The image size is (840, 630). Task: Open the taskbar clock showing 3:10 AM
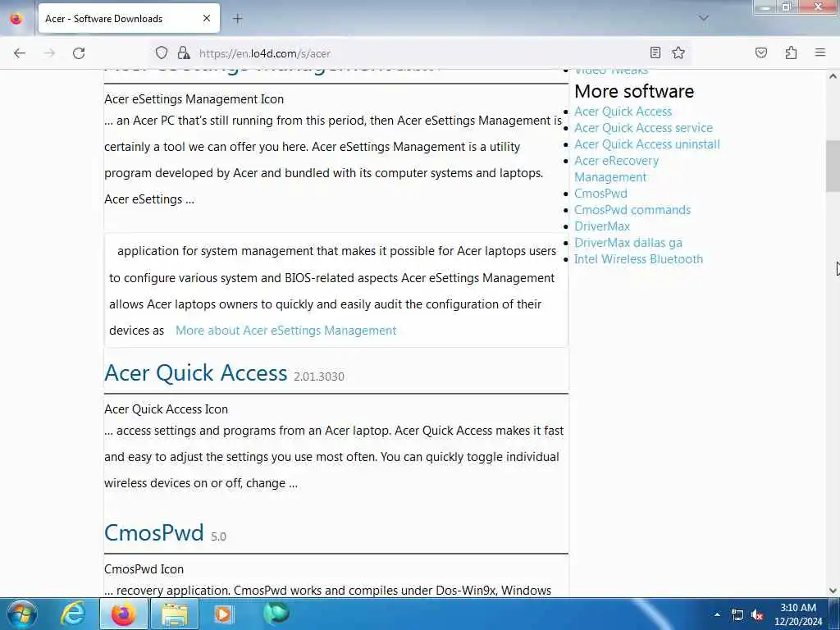pos(798,614)
